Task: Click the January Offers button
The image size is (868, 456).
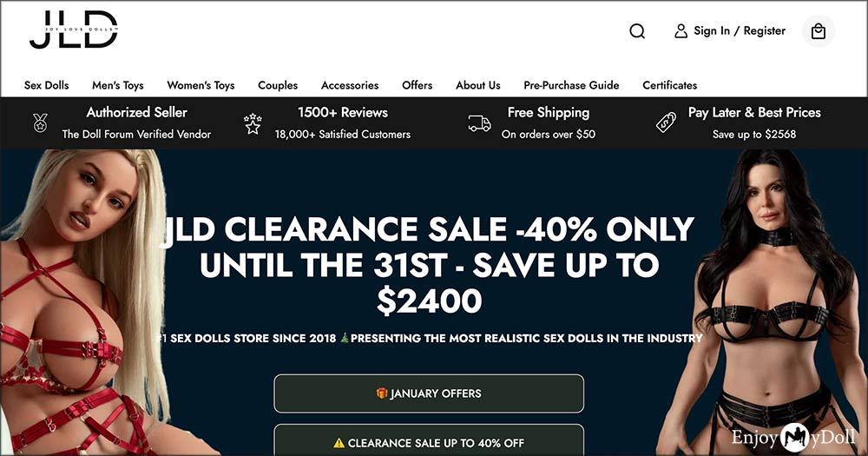Action: click(429, 393)
